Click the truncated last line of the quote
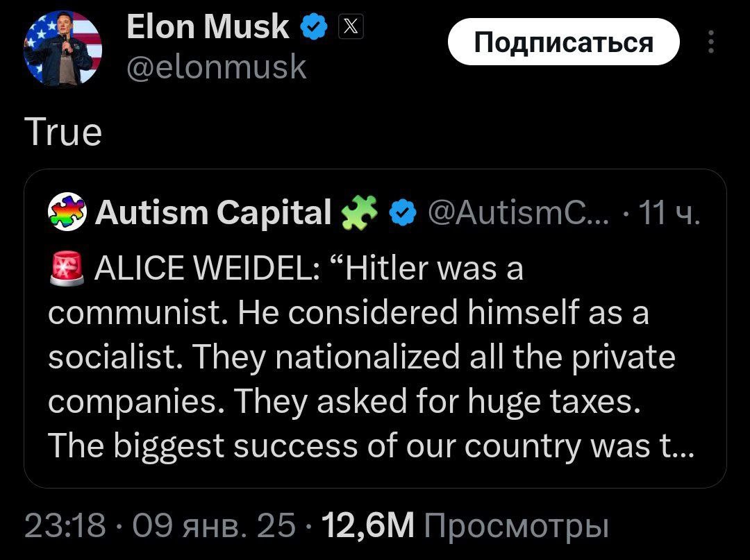The height and width of the screenshot is (560, 750). [x=368, y=448]
